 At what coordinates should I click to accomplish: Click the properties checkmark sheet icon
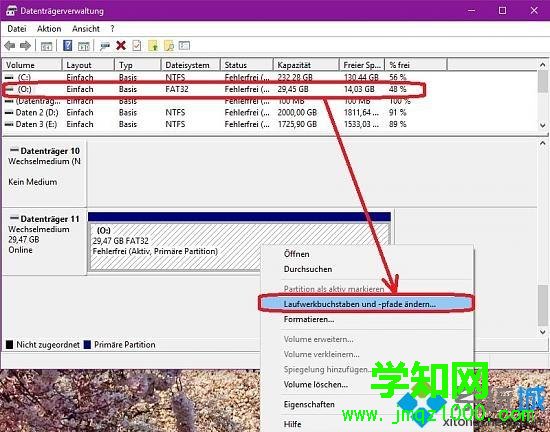coord(137,46)
